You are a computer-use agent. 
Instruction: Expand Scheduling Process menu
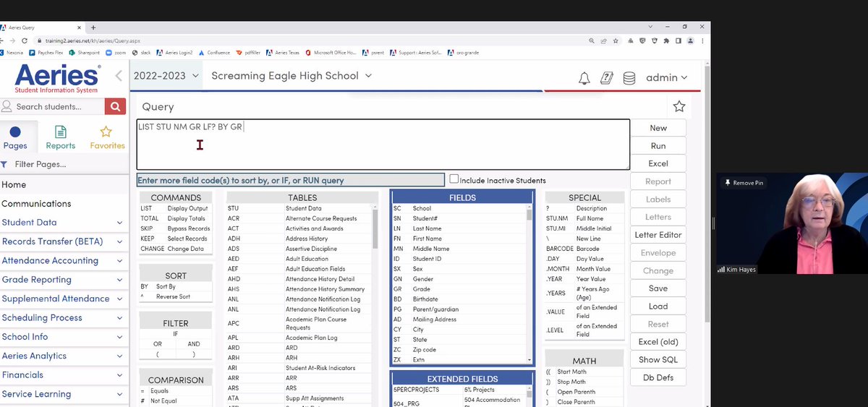pyautogui.click(x=65, y=317)
